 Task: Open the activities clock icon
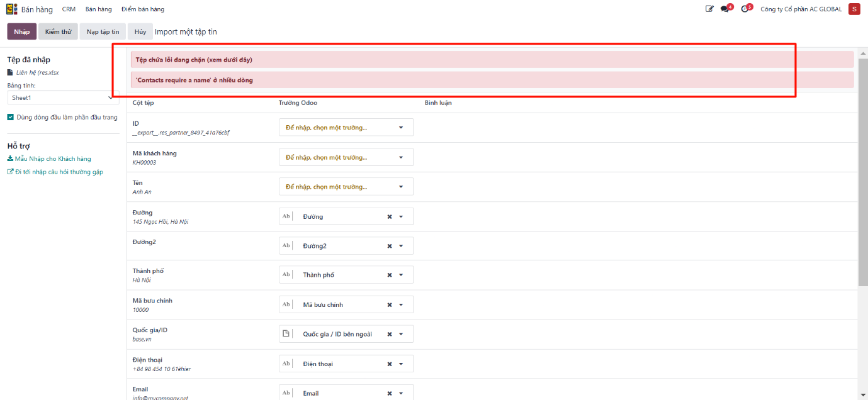click(745, 9)
